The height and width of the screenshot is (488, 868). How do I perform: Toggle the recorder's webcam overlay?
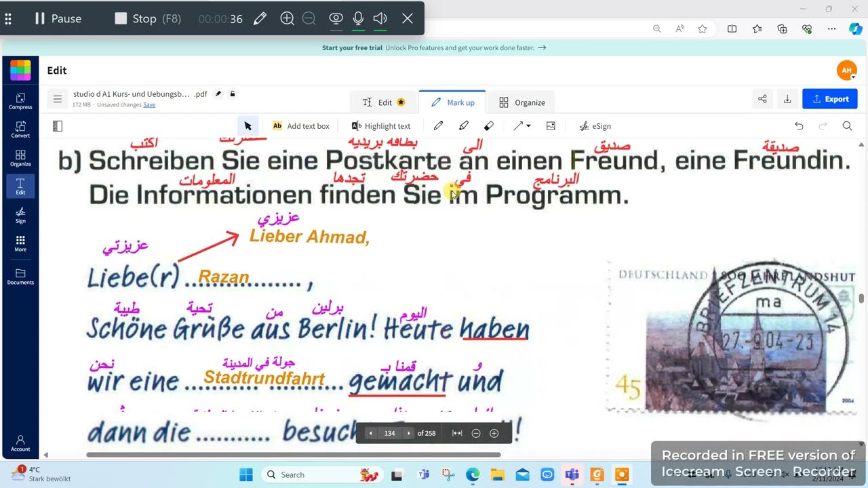click(x=336, y=19)
